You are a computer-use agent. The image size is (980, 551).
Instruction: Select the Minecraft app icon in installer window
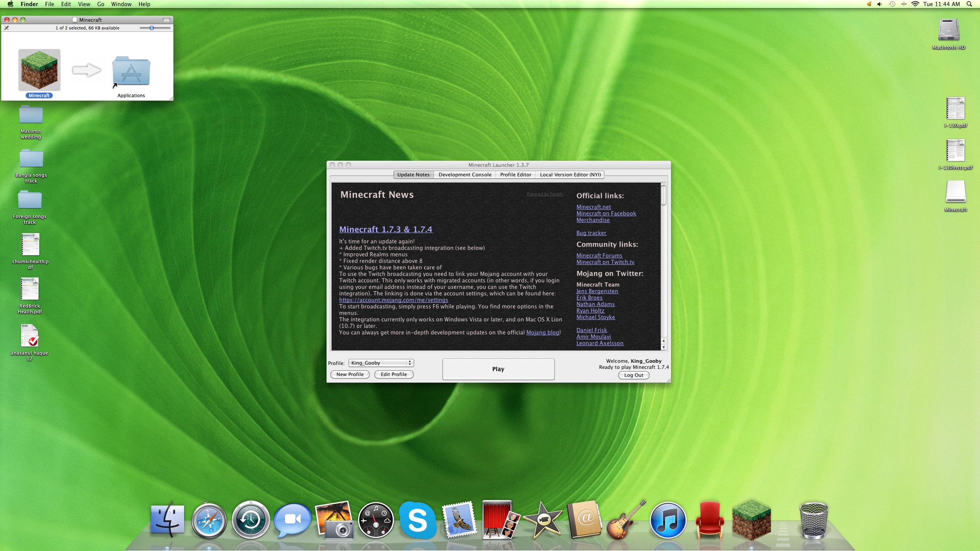point(39,70)
